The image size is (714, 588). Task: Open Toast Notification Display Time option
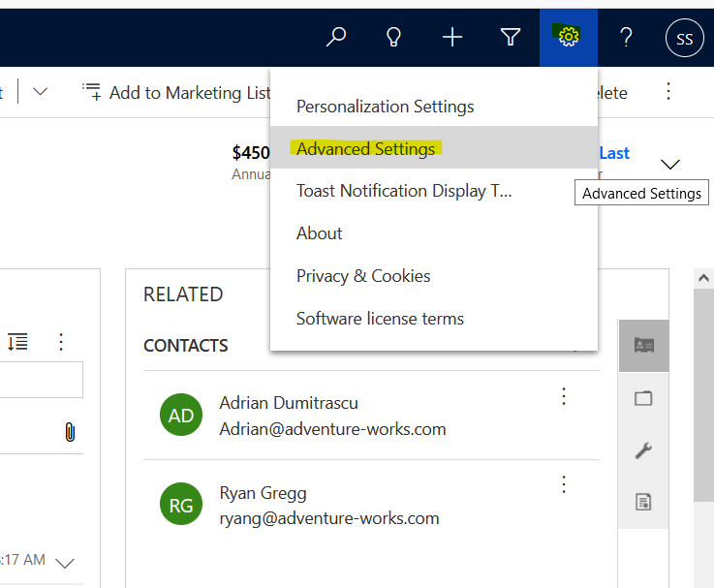[x=404, y=191]
